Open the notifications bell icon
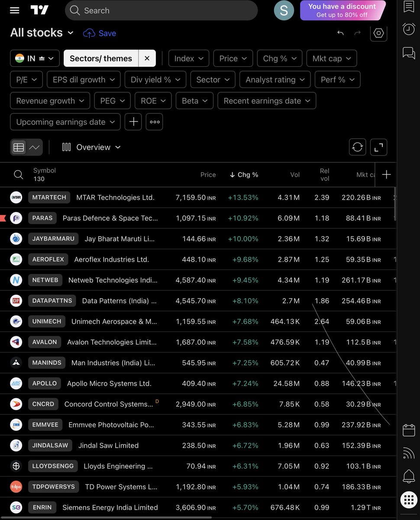This screenshot has height=520, width=420. point(409,476)
